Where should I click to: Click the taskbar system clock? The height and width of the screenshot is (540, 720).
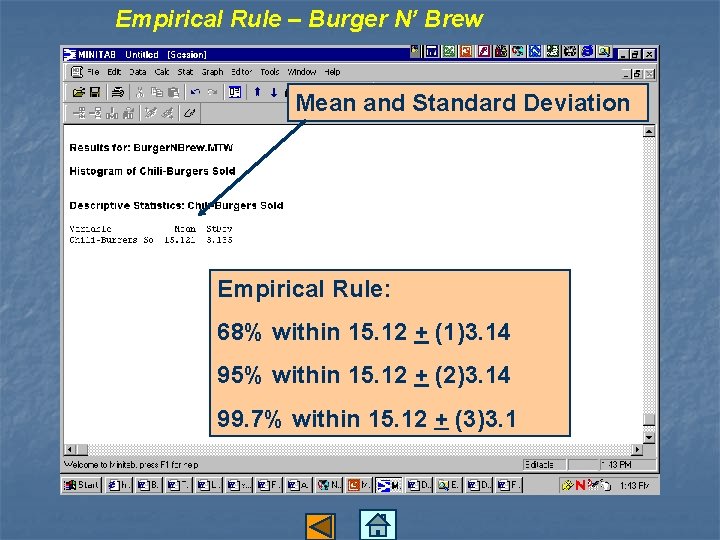(634, 485)
